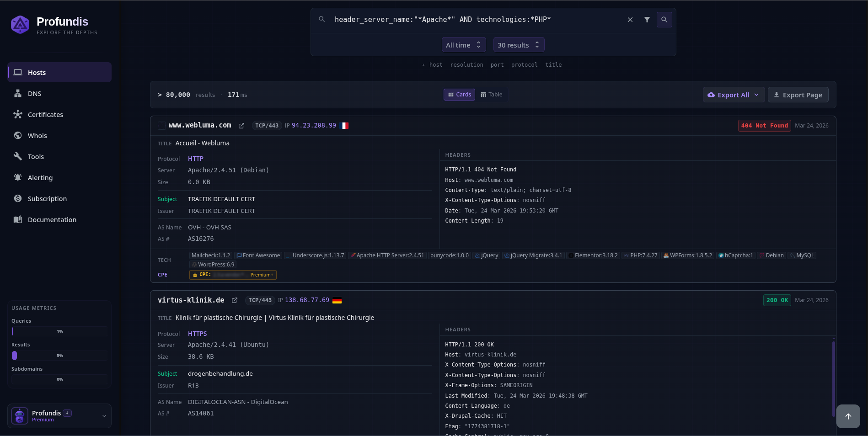
Task: Expand the Profundis Premium account menu
Action: [59, 416]
